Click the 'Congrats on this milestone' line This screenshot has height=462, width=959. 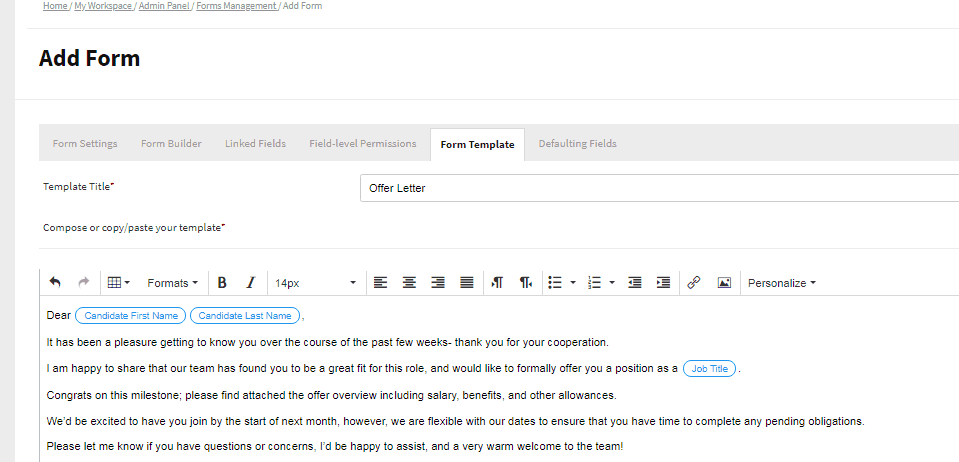coord(331,395)
